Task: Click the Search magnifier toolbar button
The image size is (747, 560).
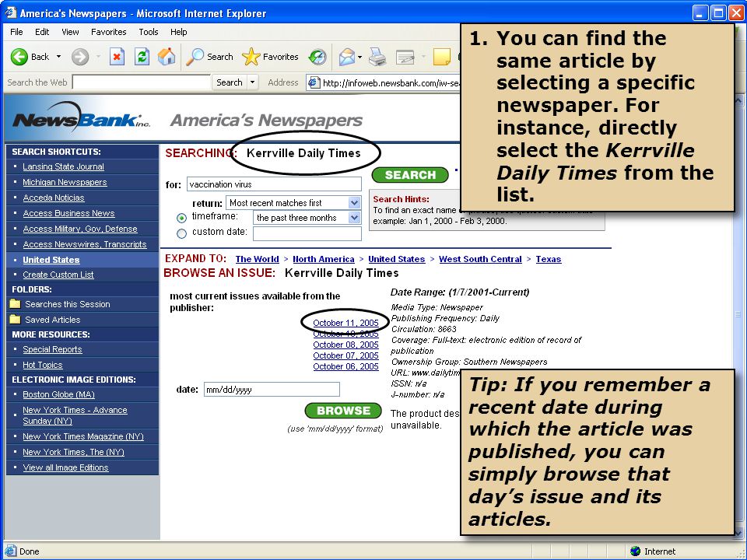Action: (x=209, y=57)
